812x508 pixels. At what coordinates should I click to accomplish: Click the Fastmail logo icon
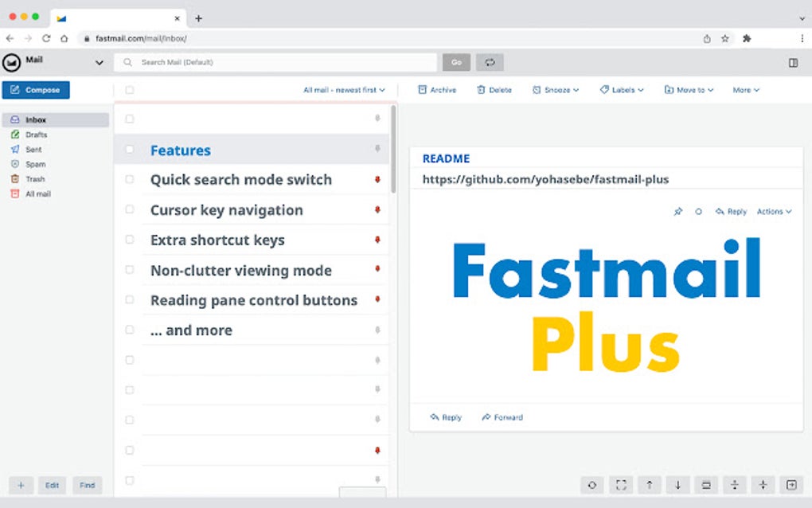click(x=11, y=63)
